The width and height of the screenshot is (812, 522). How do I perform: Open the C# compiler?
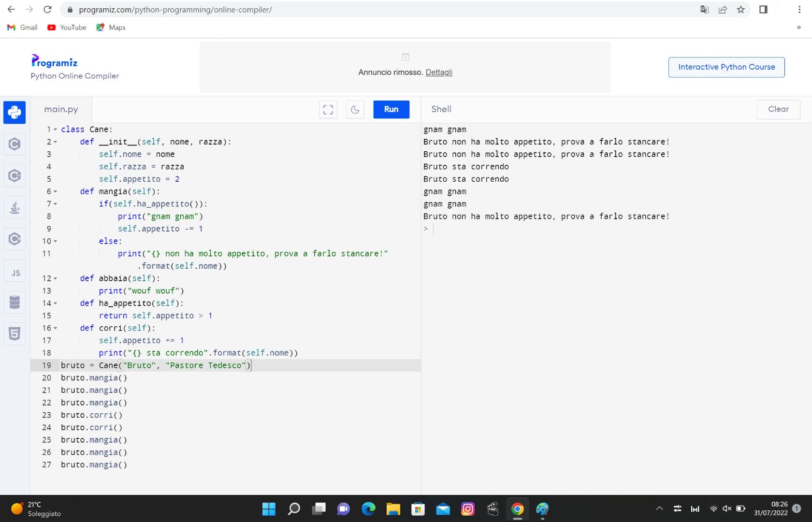pos(14,239)
